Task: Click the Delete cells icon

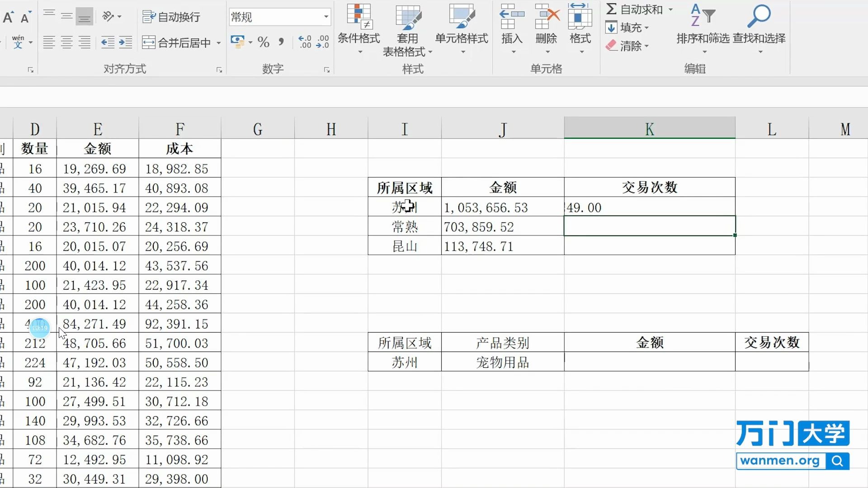Action: (546, 17)
